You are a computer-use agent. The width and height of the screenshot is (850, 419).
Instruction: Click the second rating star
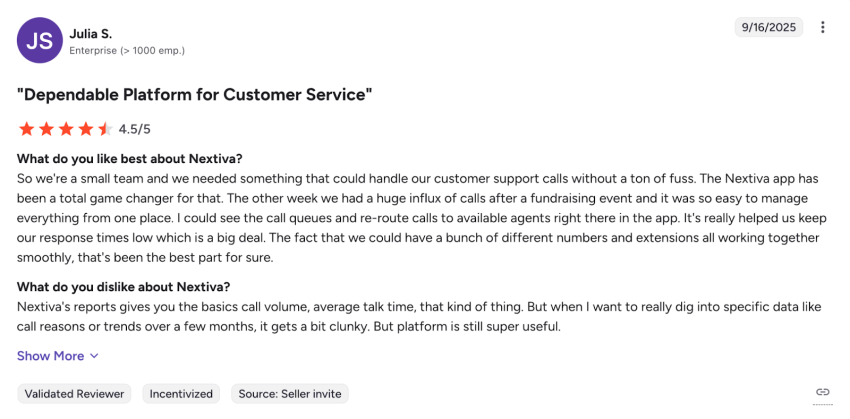[45, 129]
